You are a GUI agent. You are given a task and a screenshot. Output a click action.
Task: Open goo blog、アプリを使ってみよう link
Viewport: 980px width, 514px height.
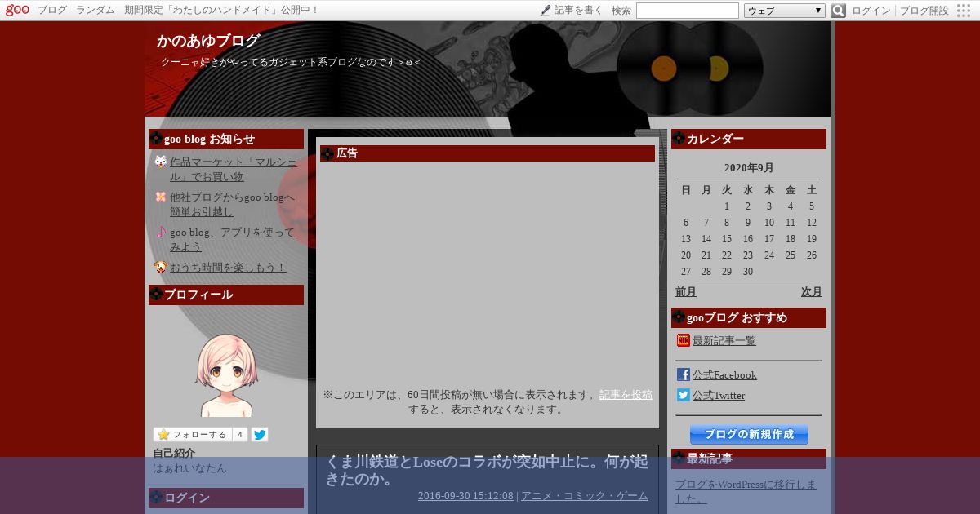(x=232, y=239)
